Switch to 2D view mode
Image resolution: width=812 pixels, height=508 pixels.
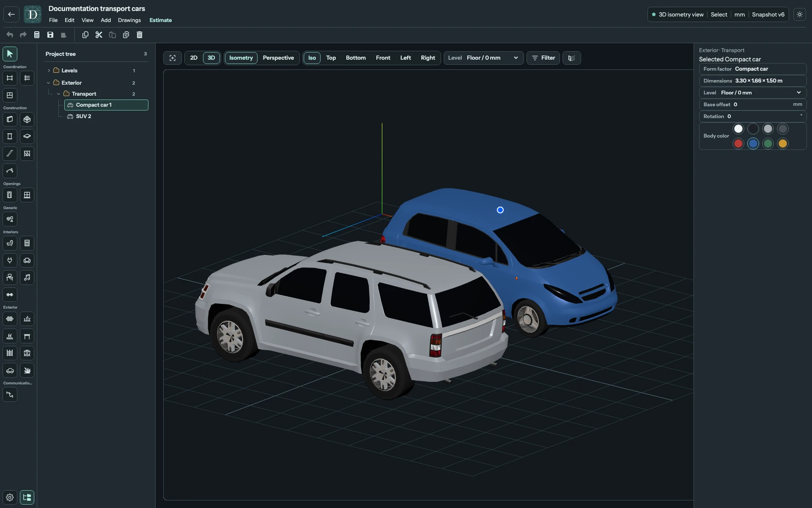point(194,58)
